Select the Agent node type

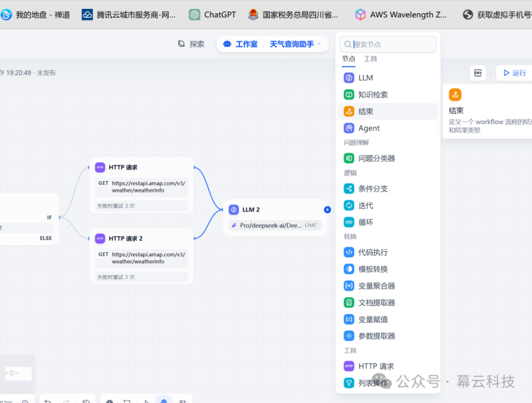[x=366, y=128]
